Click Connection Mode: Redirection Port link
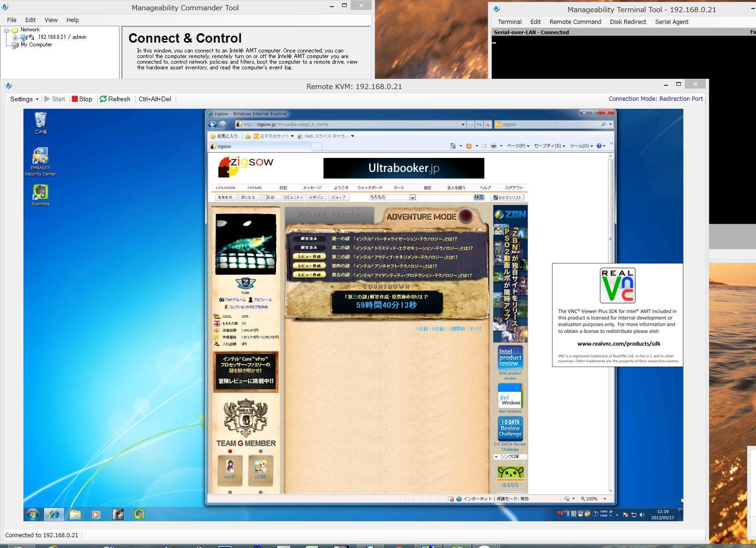The image size is (756, 548). coord(656,99)
